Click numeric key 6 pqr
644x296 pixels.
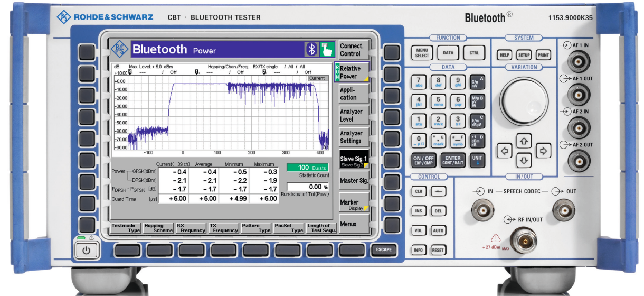(458, 101)
